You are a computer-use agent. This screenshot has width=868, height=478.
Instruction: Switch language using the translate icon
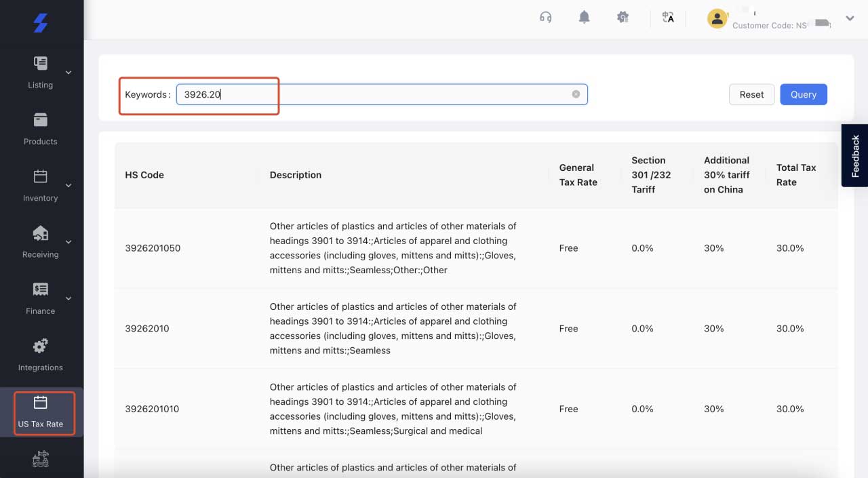(668, 18)
